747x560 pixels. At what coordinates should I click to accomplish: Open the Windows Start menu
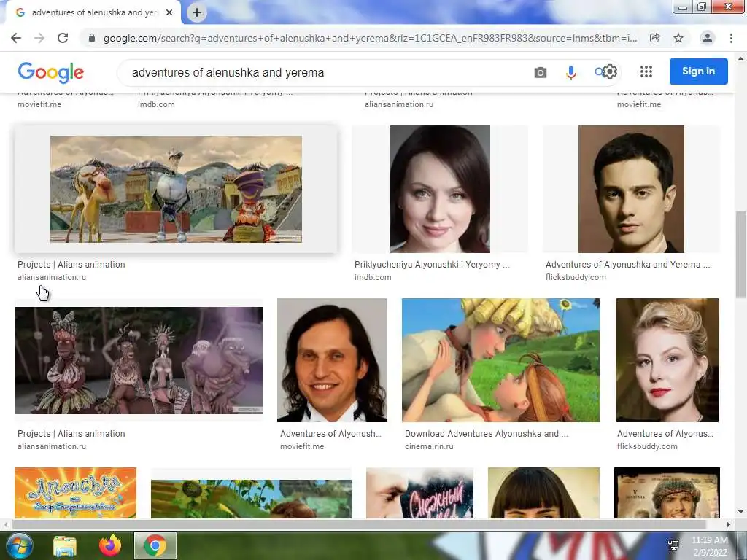[x=19, y=545]
